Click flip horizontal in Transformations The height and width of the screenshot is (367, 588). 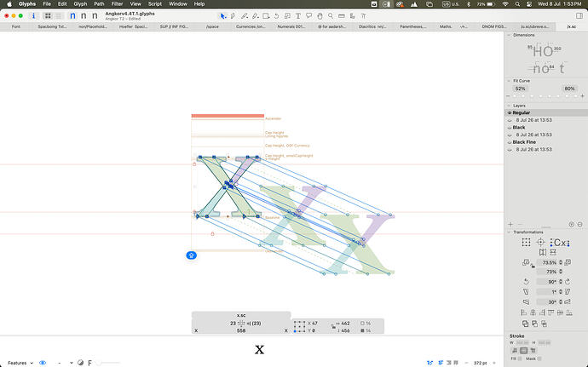point(543,252)
